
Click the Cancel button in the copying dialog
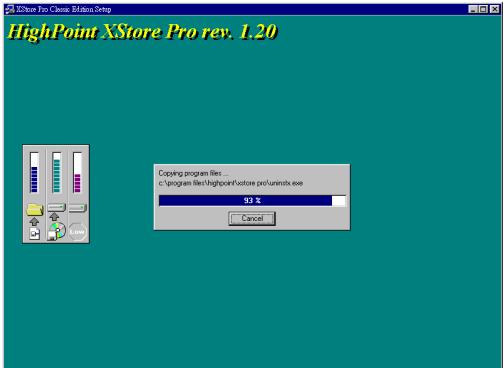click(x=252, y=219)
